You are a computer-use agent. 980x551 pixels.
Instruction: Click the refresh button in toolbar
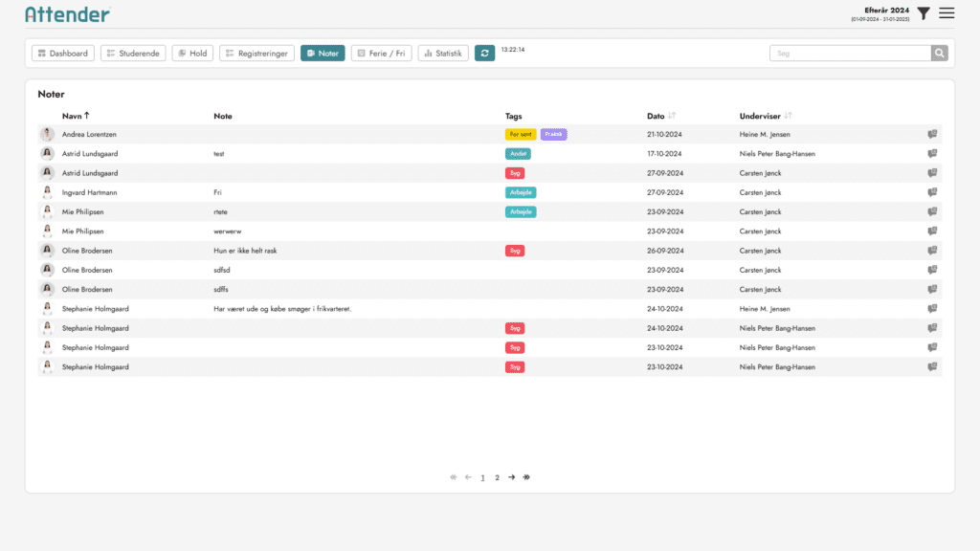[x=485, y=54]
